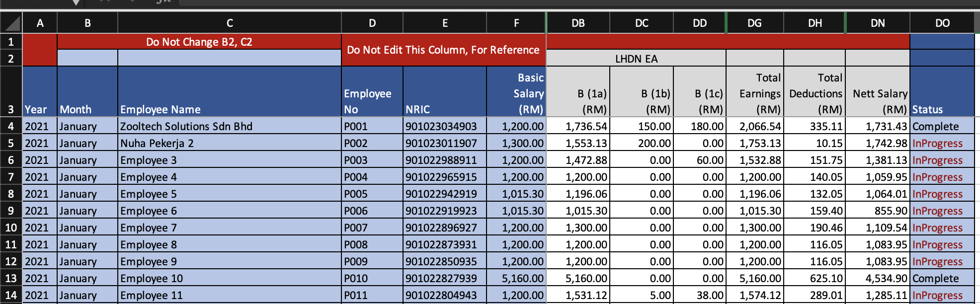Viewport: 980px width, 304px height.
Task: Select basic salary '1,300.00' for Nuha Pekerja 2
Action: pyautogui.click(x=516, y=143)
